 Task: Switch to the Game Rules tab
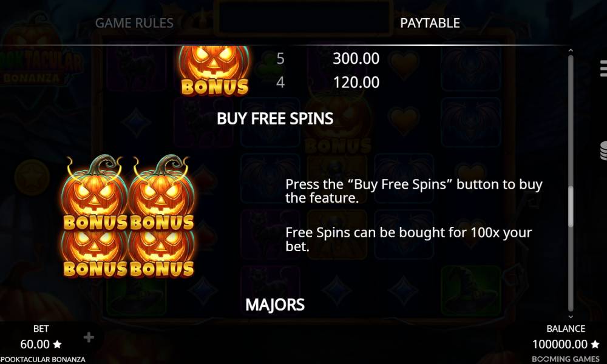point(134,23)
